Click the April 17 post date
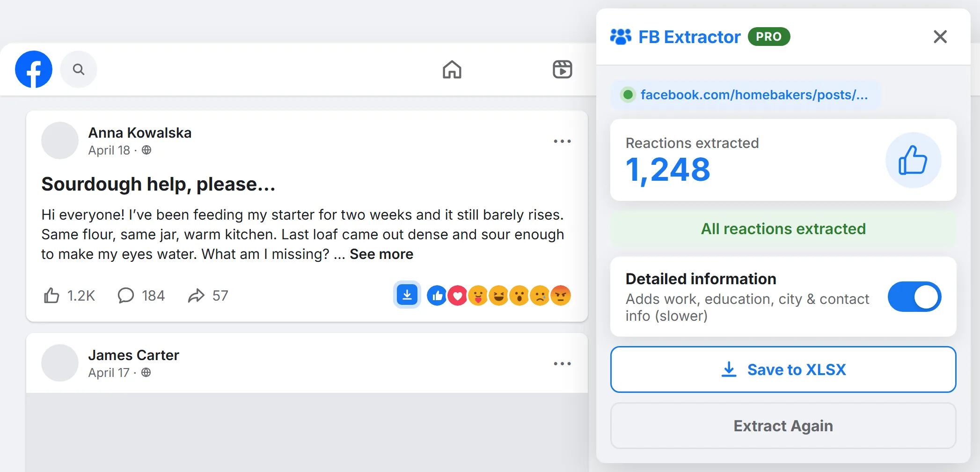Screen dimensions: 980x472 click(109, 373)
